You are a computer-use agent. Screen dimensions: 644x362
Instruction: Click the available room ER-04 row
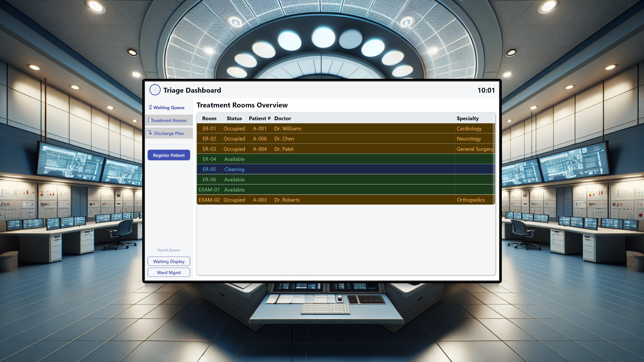(345, 159)
